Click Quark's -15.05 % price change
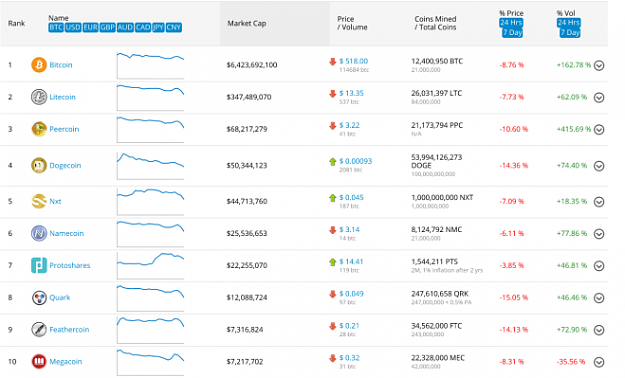This screenshot has width=625, height=378. point(514,297)
